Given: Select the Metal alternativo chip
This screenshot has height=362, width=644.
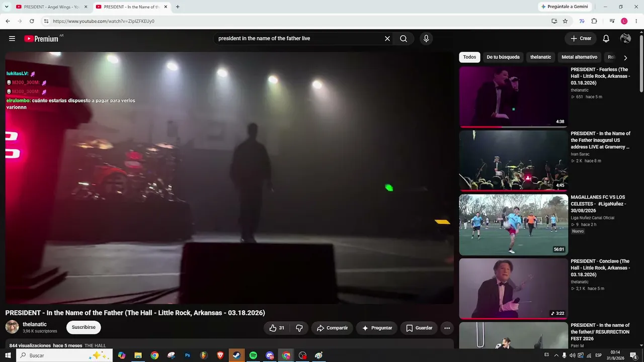Looking at the screenshot, I should point(580,57).
